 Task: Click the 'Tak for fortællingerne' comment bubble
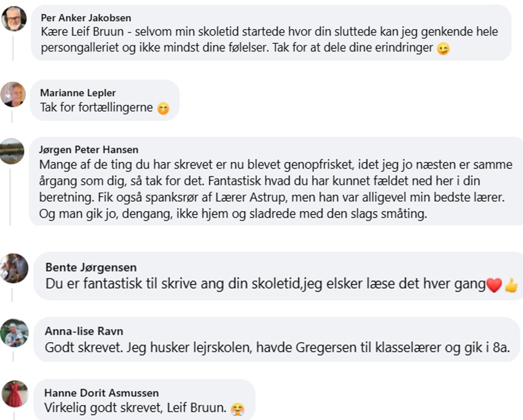[105, 101]
